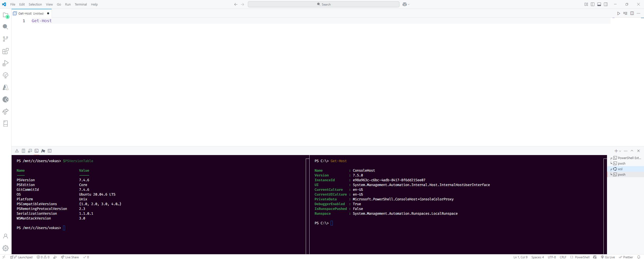
Task: Select the wsl terminal entry
Action: [x=626, y=169]
